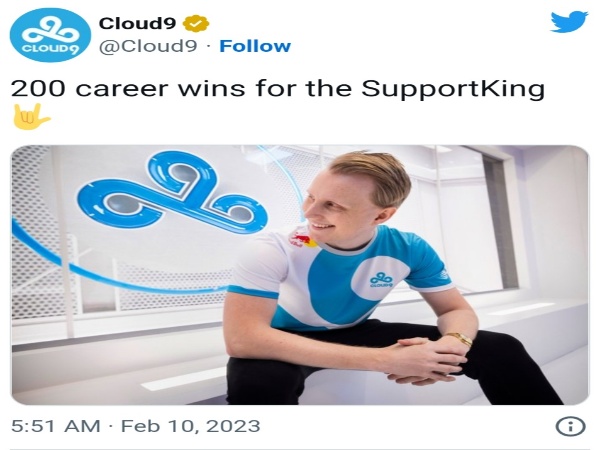The image size is (600, 450).
Task: Follow the Cloud9 account
Action: point(255,46)
